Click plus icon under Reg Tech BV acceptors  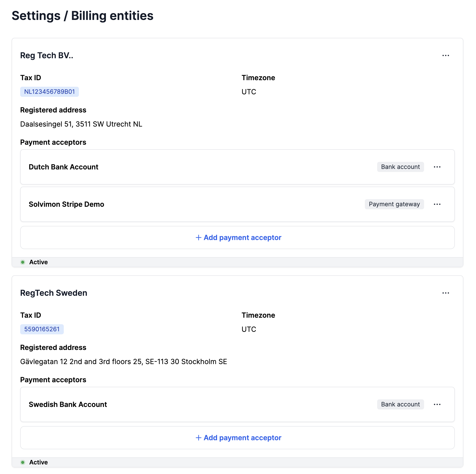[x=198, y=238]
